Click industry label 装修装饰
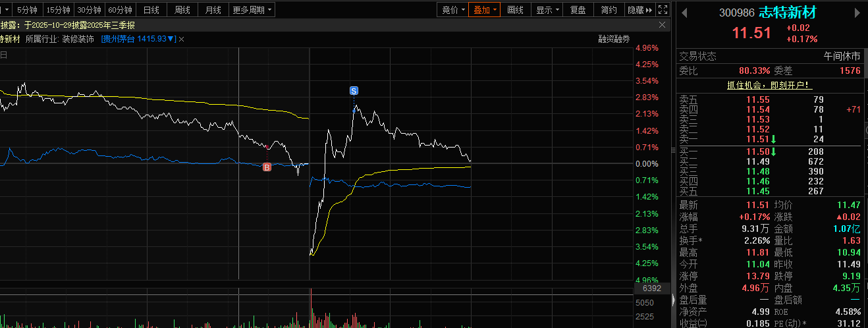This screenshot has height=328, width=868. (x=78, y=40)
